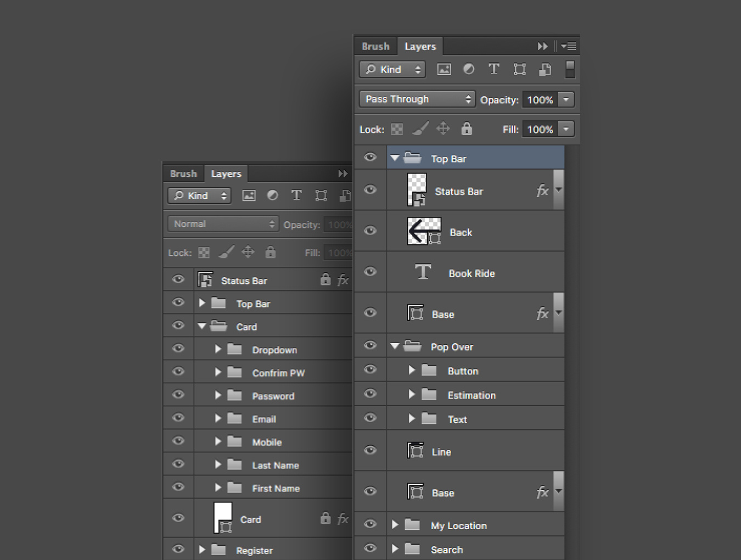Open the Pass Through blend mode dropdown
741x560 pixels.
(x=417, y=99)
